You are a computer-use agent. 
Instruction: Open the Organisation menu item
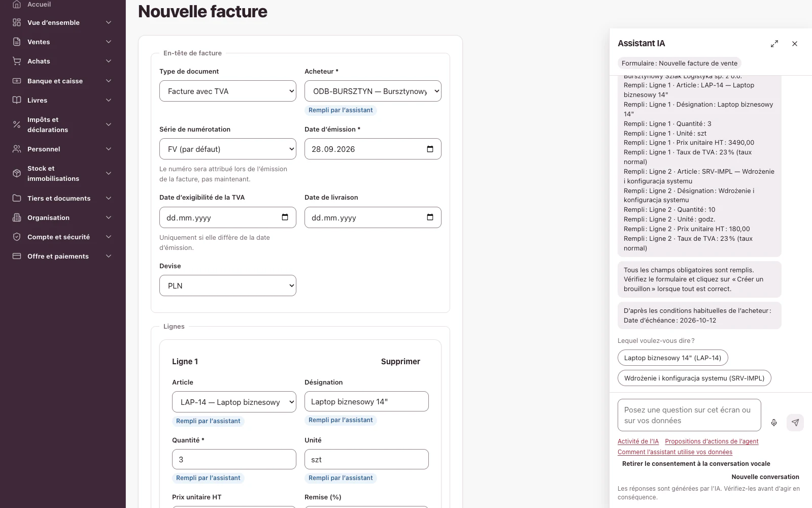click(63, 217)
